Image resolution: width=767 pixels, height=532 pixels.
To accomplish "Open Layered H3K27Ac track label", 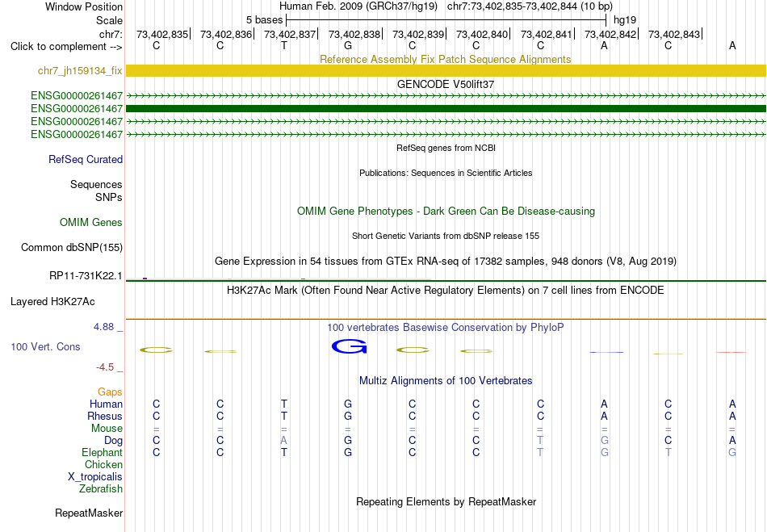I will 52,302.
